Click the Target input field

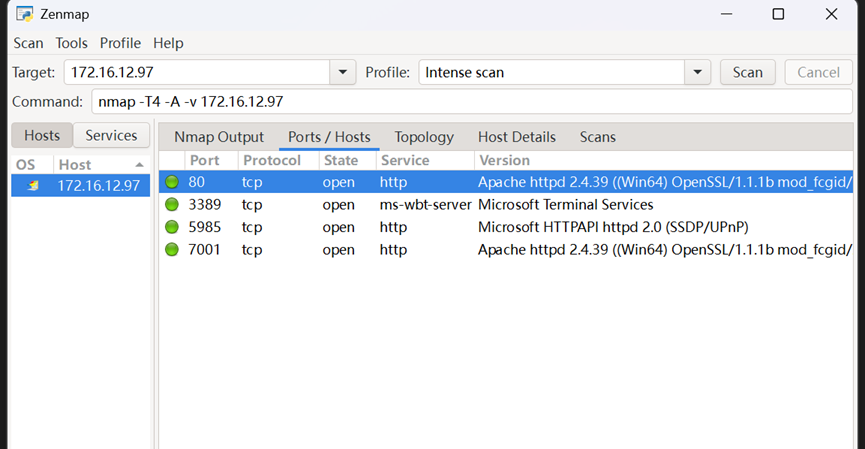(x=197, y=72)
